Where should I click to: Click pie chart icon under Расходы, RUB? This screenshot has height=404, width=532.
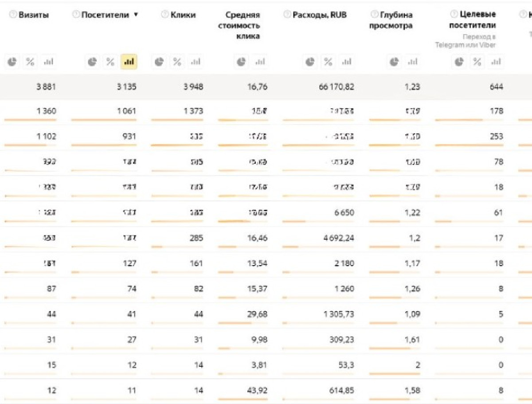click(310, 62)
